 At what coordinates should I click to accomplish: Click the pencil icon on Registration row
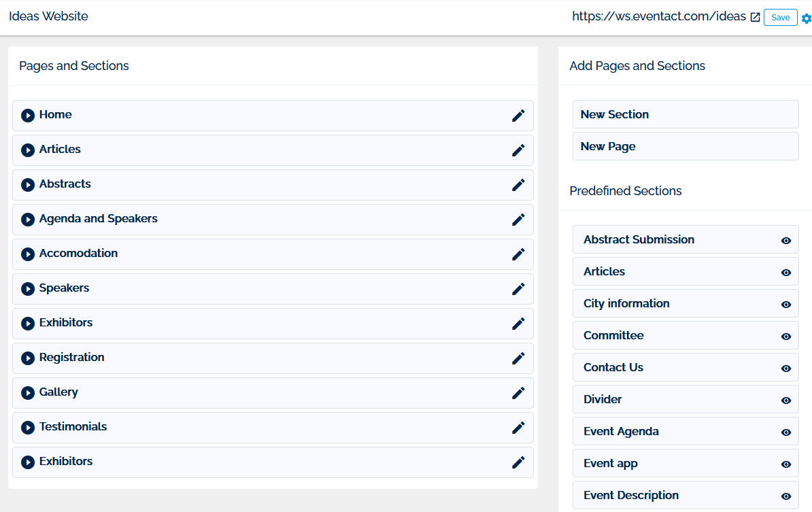point(518,358)
